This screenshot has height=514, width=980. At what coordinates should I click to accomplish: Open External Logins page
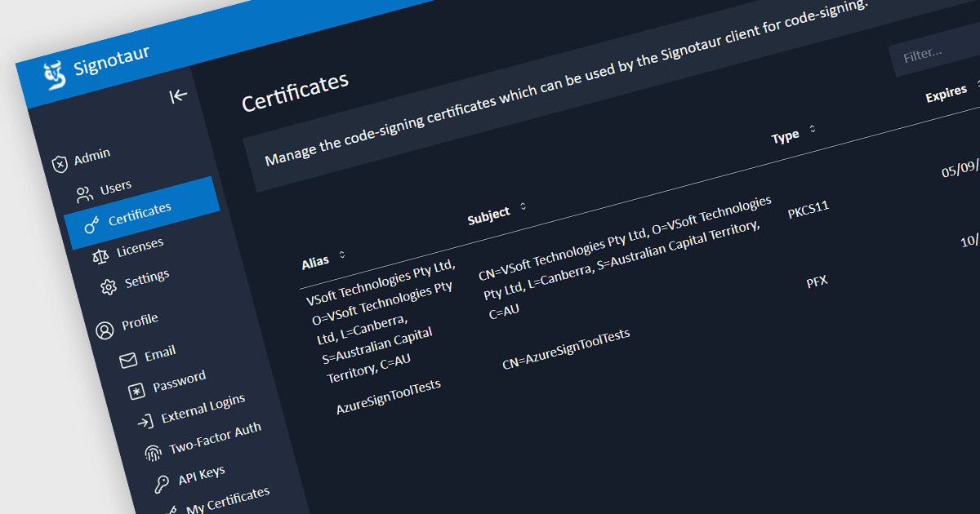tap(203, 407)
